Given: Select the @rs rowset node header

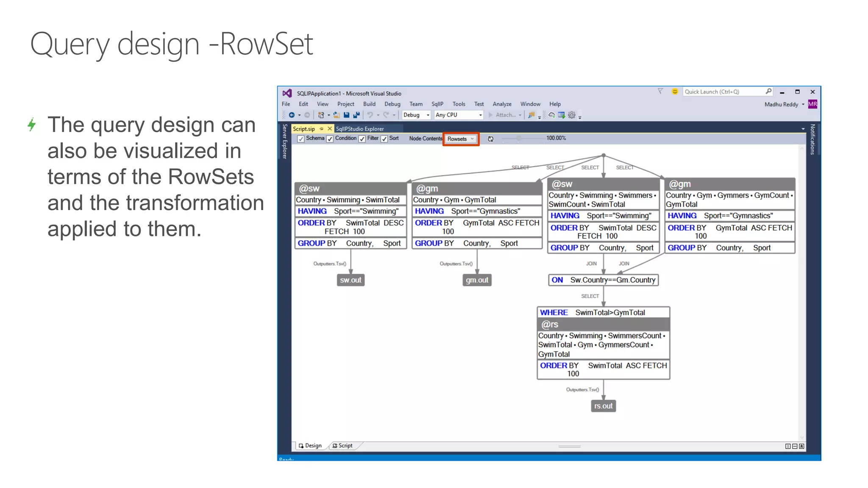Looking at the screenshot, I should click(x=604, y=324).
